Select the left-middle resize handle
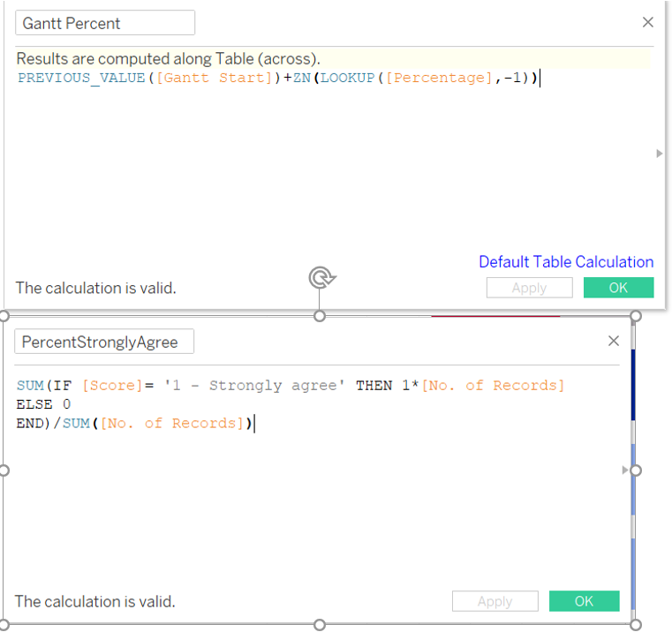This screenshot has width=672, height=632. pyautogui.click(x=4, y=470)
